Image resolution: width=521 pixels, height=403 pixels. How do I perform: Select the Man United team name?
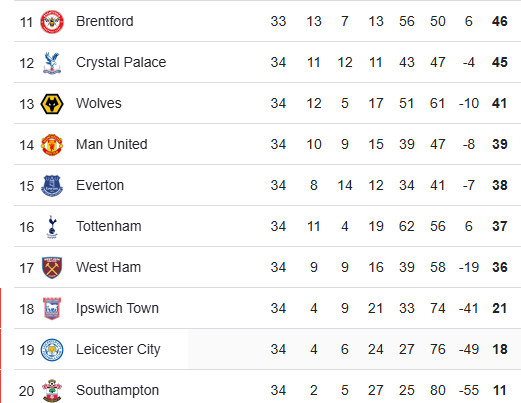point(112,144)
